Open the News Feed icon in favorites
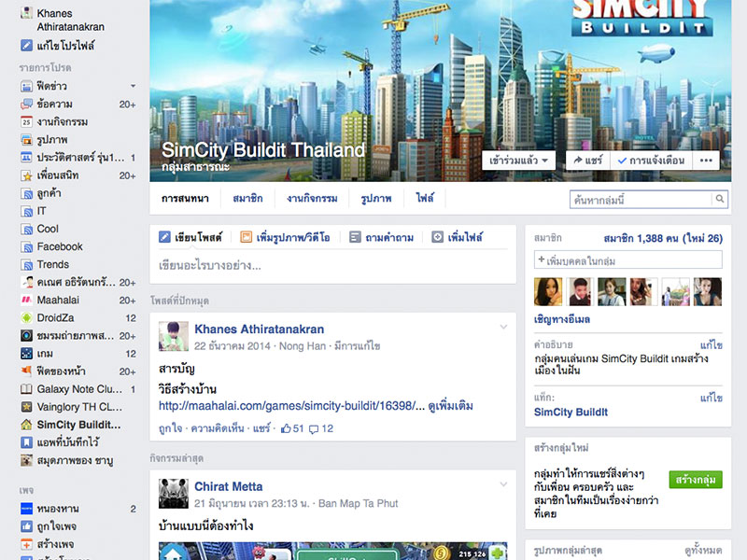Viewport: 747px width, 560px height. [26, 86]
